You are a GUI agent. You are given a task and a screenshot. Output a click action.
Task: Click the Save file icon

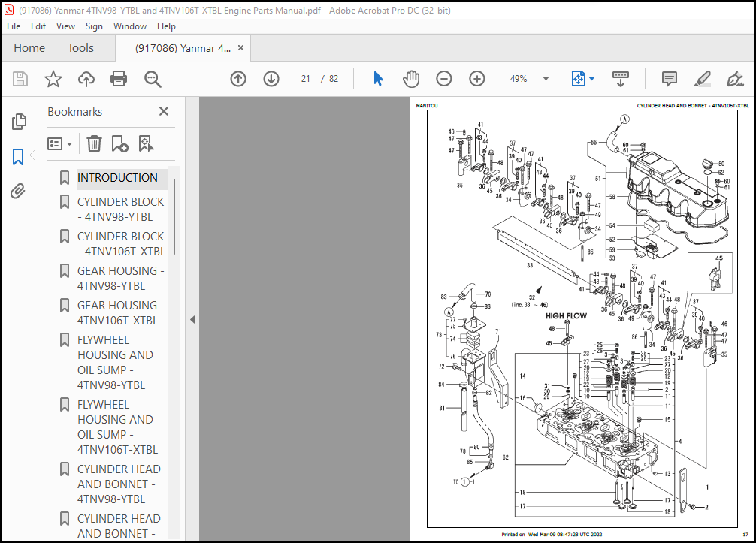click(20, 79)
